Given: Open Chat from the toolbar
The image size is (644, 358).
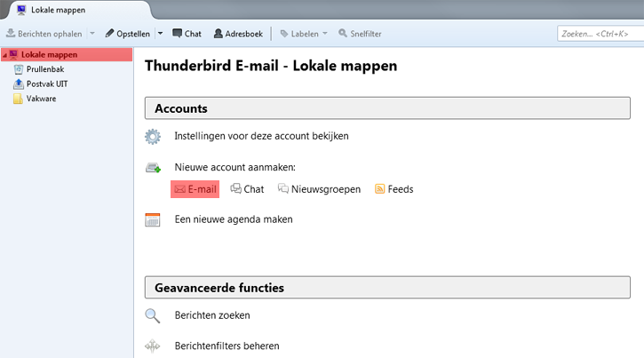Looking at the screenshot, I should point(187,34).
